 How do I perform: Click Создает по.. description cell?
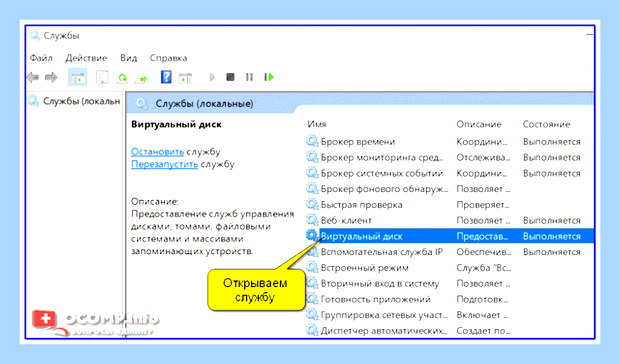pyautogui.click(x=483, y=331)
